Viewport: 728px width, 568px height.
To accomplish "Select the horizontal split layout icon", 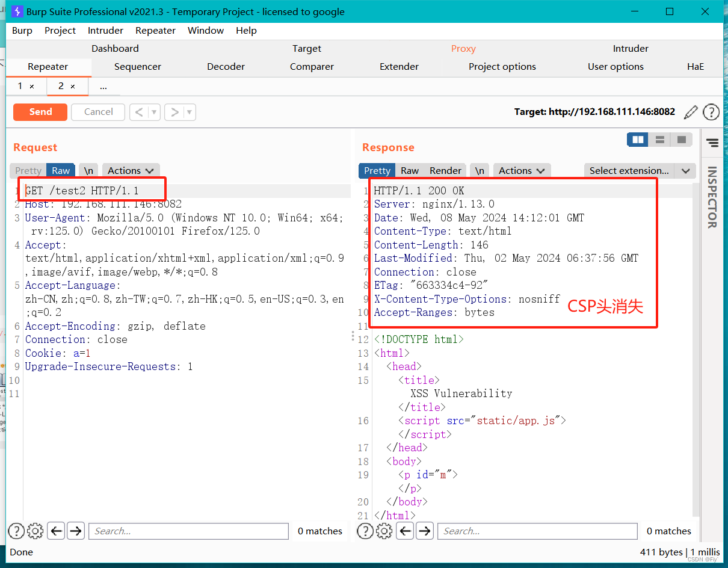I will (637, 140).
